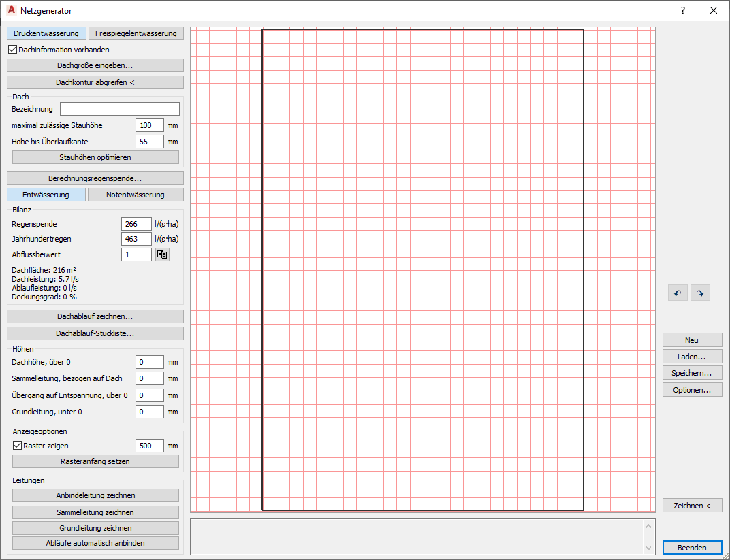Open Dachablauf-Stückliste

tap(95, 333)
